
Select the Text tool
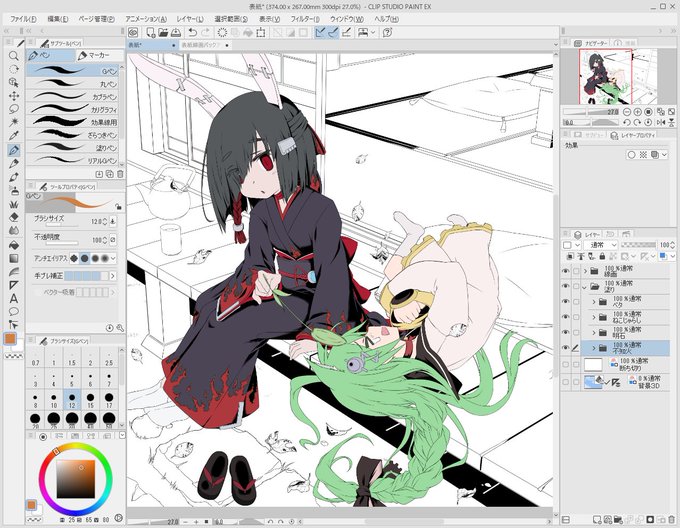click(13, 298)
